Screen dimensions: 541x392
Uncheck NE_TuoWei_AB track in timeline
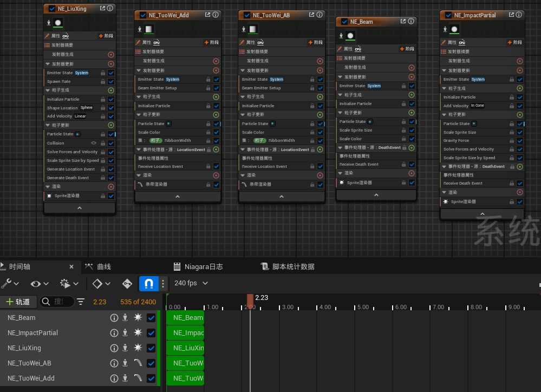[x=151, y=363]
